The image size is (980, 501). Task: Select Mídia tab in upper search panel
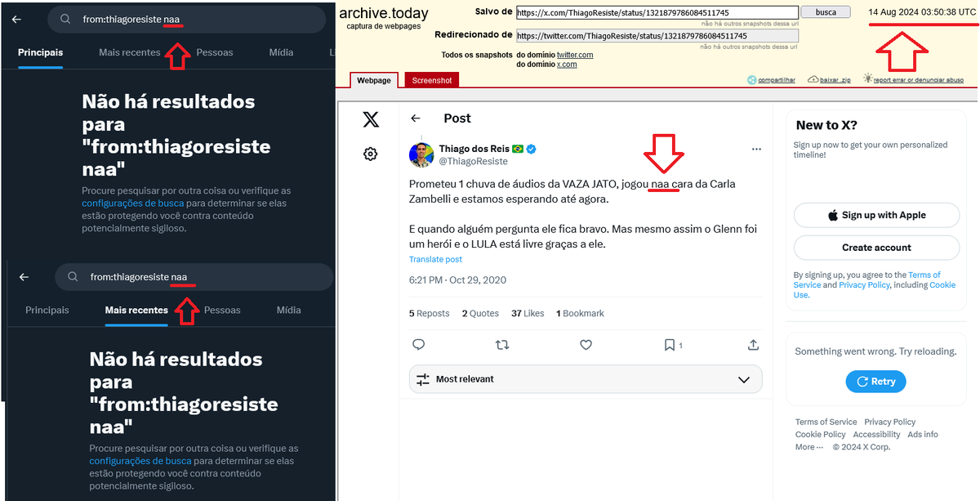pos(281,52)
